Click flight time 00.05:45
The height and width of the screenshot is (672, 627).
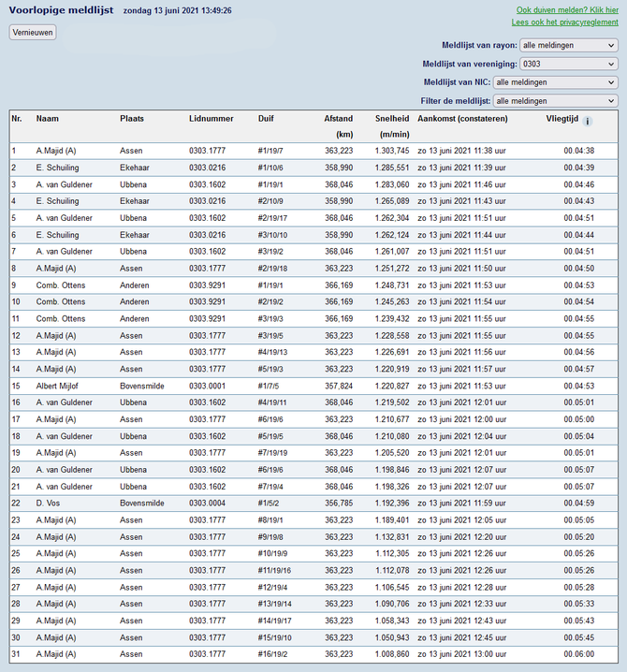click(579, 637)
